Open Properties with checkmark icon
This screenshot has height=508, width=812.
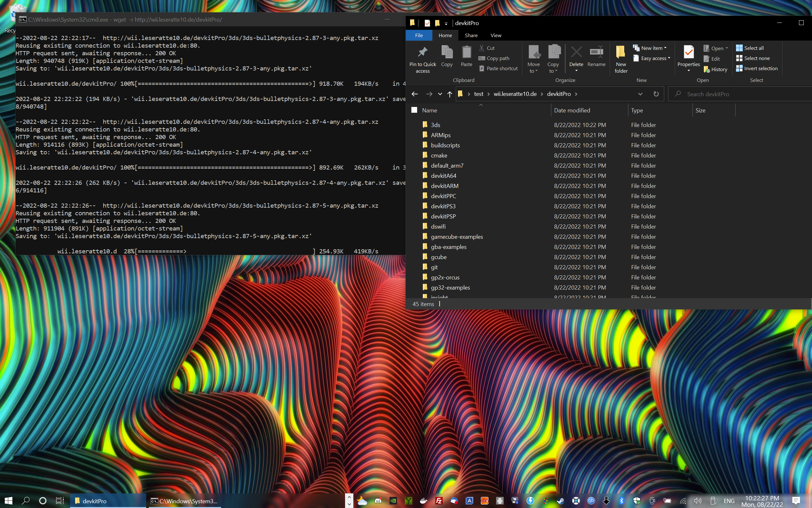(689, 52)
